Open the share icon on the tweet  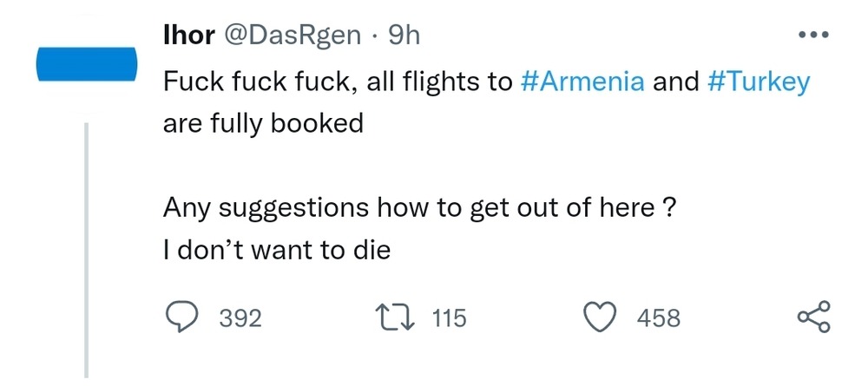coord(813,318)
